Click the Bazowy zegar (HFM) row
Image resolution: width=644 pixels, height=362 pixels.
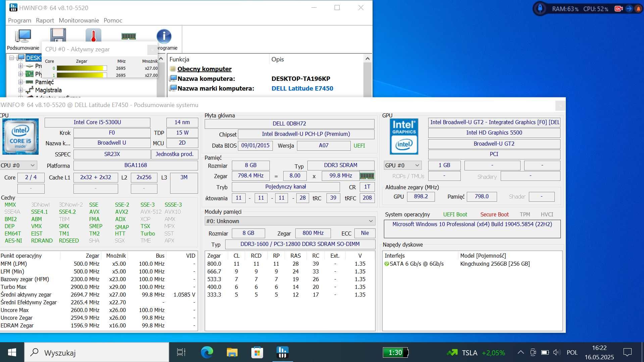(98, 279)
